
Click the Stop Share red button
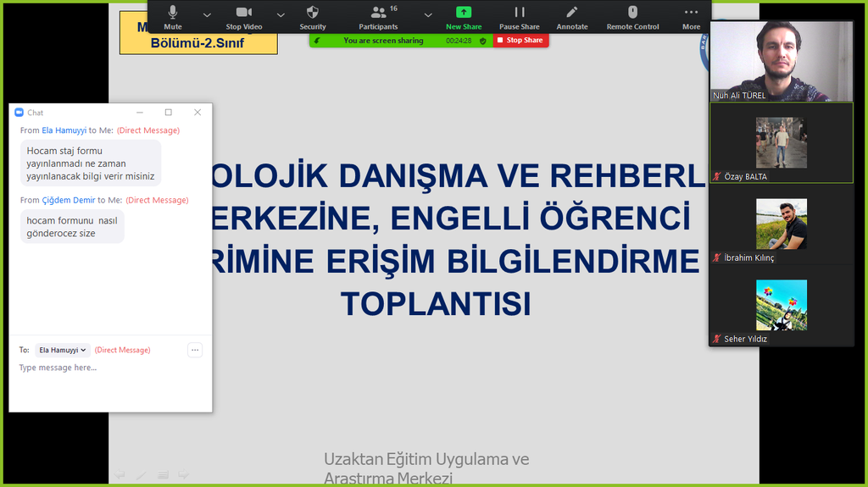pos(520,41)
